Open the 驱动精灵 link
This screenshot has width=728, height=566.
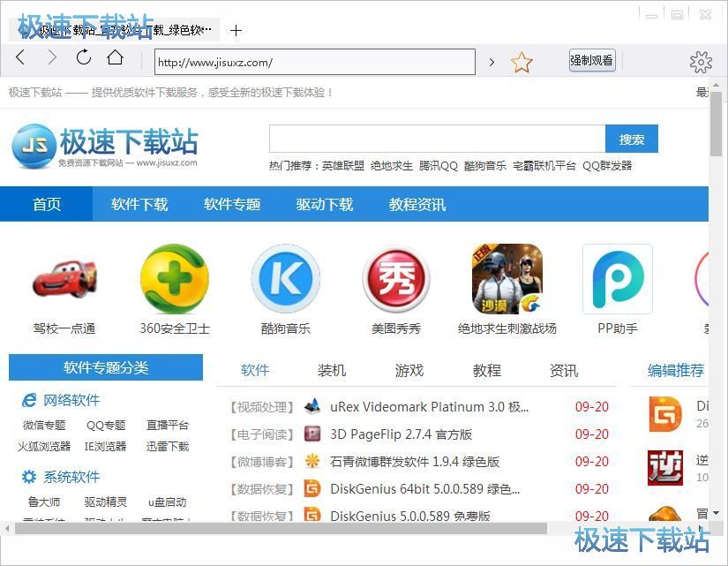(105, 502)
